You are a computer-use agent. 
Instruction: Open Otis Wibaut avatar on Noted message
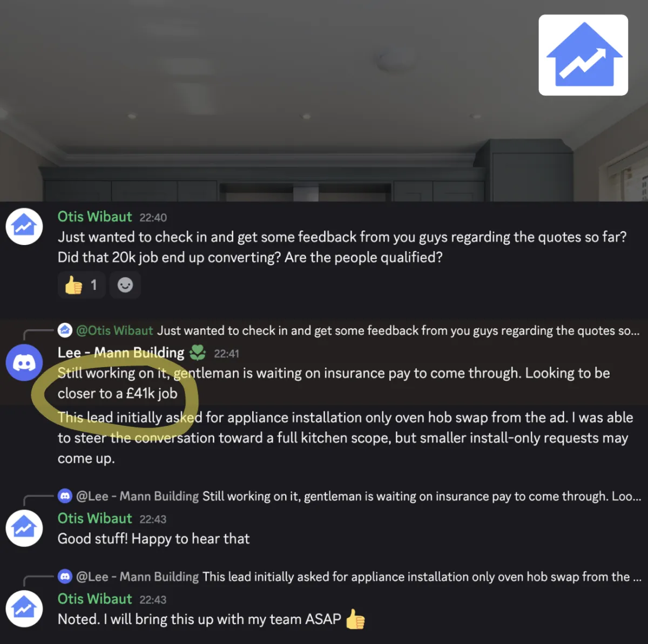pos(24,609)
